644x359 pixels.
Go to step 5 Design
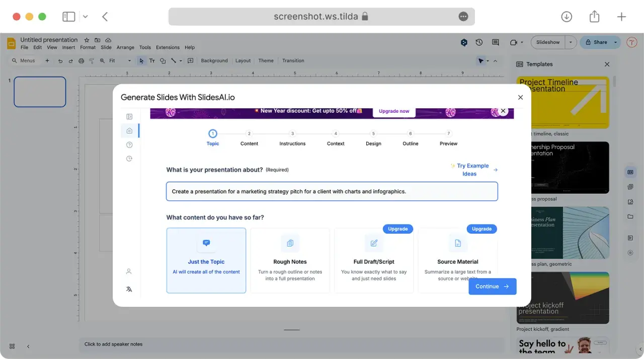(x=373, y=138)
